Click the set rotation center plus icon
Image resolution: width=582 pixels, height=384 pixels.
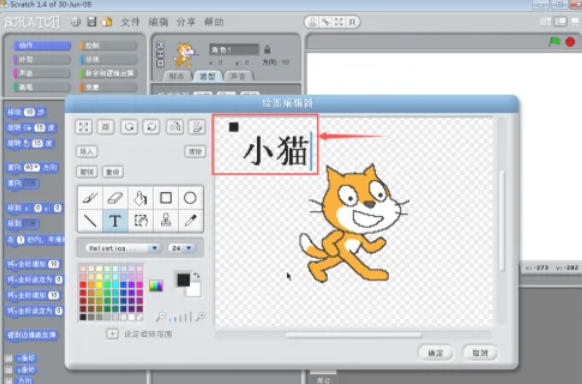pyautogui.click(x=112, y=334)
